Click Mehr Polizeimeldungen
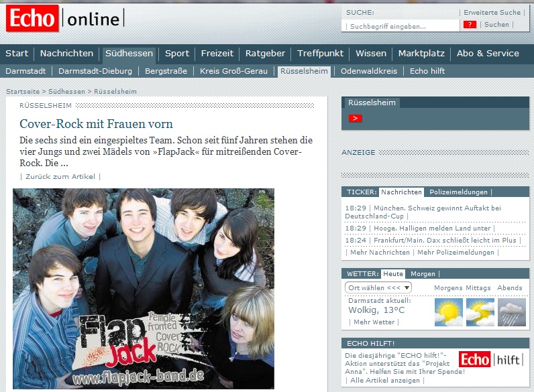 (456, 253)
